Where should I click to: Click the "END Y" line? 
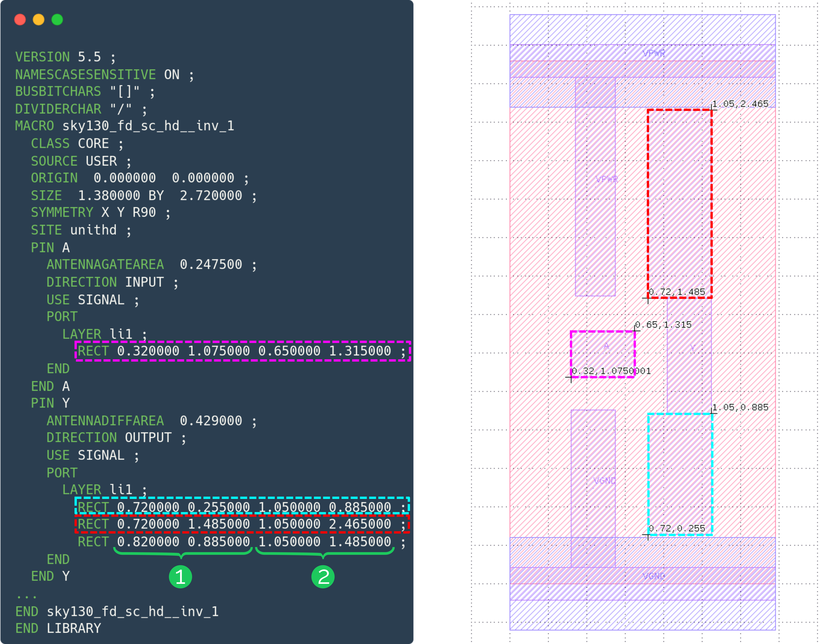tap(50, 577)
